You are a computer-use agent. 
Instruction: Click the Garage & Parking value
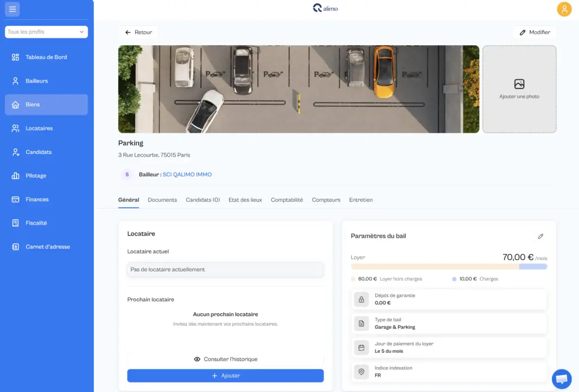click(395, 328)
